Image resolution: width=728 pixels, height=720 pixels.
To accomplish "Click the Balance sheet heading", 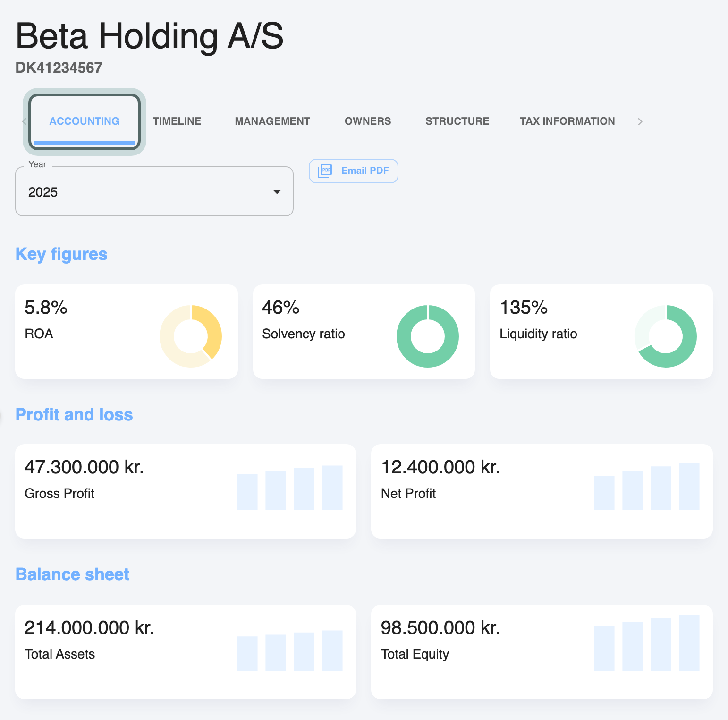I will [x=72, y=574].
